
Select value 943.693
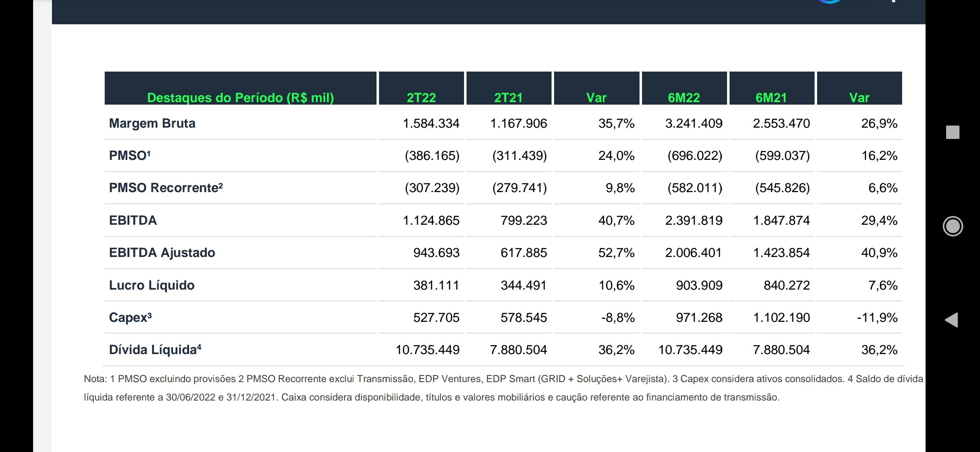(x=436, y=253)
